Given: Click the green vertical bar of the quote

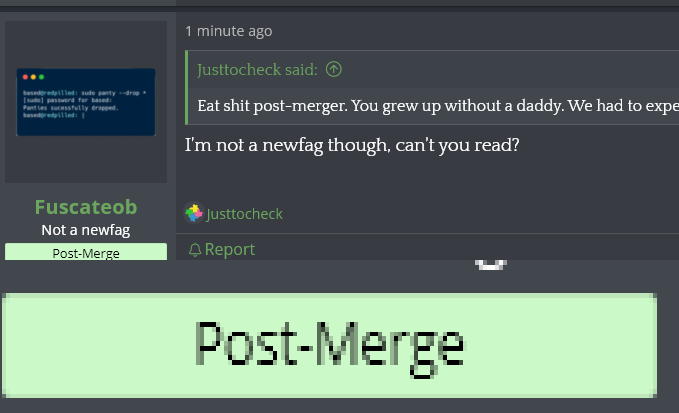Looking at the screenshot, I should pyautogui.click(x=186, y=87).
